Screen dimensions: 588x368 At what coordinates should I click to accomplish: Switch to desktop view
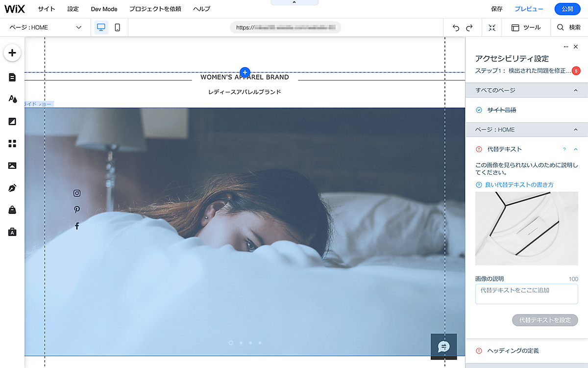(x=101, y=27)
